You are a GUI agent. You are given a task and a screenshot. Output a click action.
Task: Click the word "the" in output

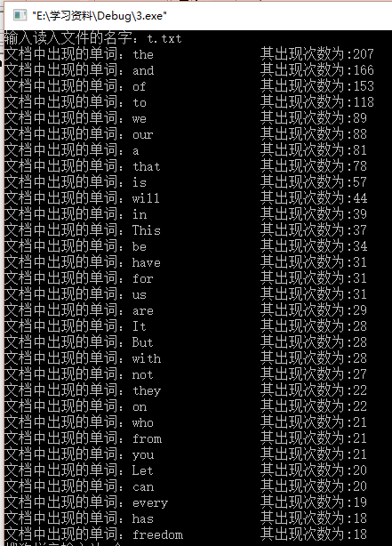coord(143,54)
